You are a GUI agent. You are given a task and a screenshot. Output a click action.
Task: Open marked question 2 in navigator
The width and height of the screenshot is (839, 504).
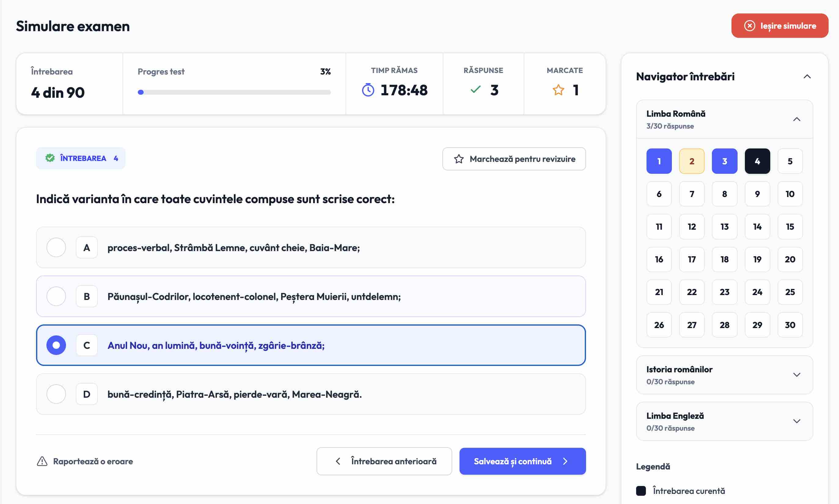(x=692, y=161)
